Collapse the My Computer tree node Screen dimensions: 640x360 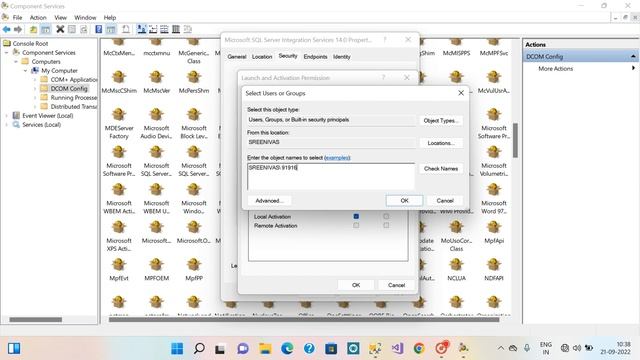point(25,71)
